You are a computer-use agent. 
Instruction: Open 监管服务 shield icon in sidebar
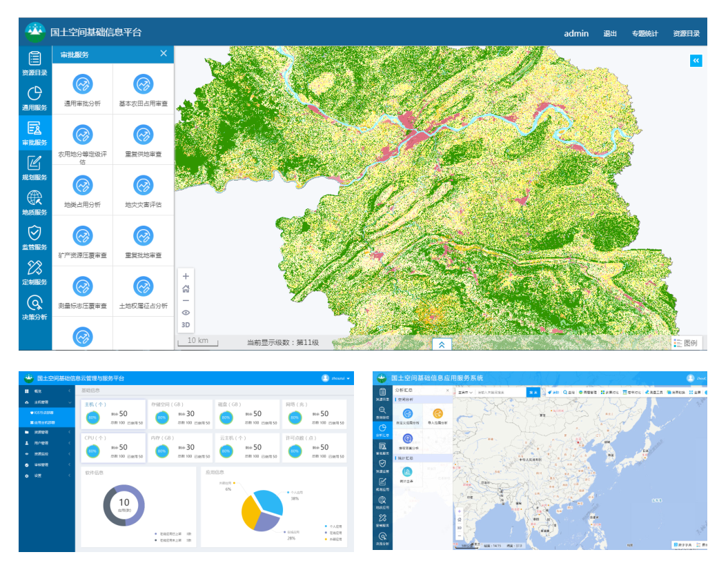(x=35, y=238)
